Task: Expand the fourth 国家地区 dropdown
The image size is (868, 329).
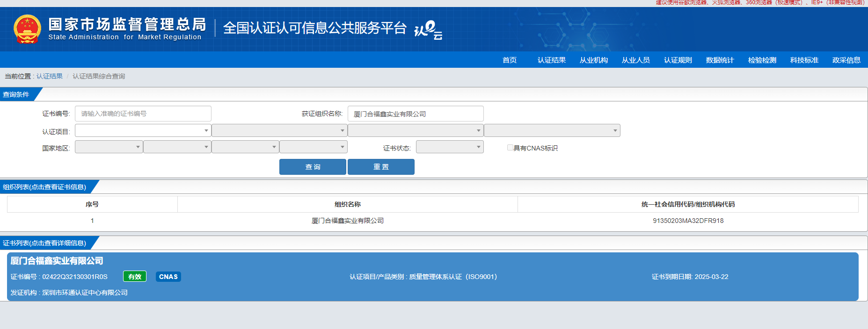Action: click(314, 147)
